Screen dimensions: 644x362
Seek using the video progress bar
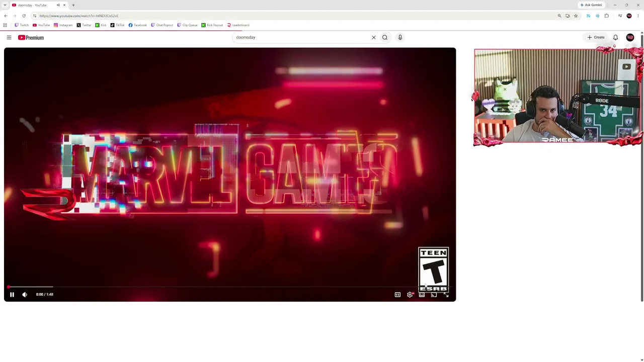(x=230, y=287)
